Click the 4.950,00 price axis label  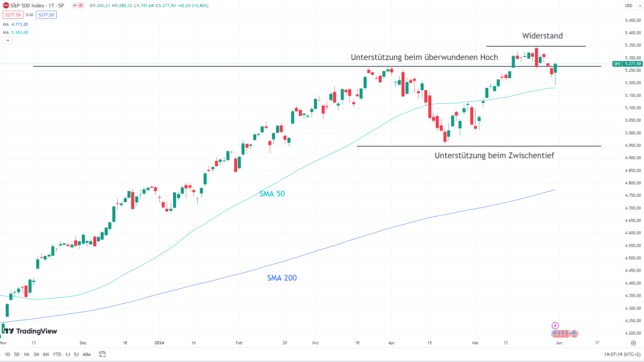[x=633, y=145]
